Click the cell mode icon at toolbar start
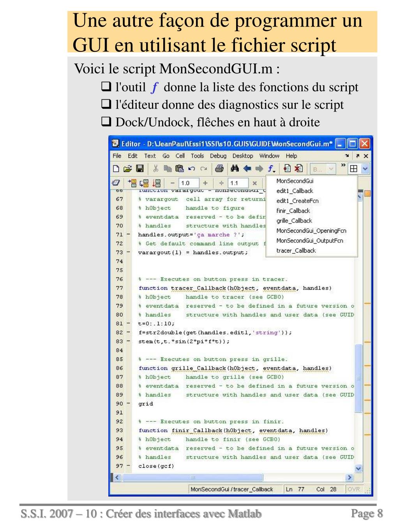399x532 pixels. 116,183
